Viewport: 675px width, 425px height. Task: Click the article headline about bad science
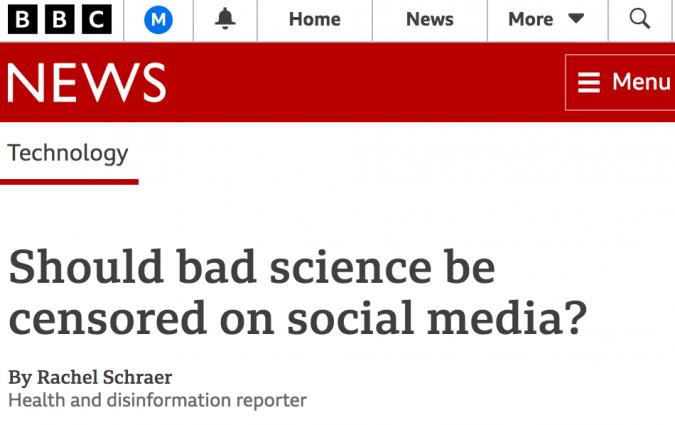pyautogui.click(x=253, y=268)
